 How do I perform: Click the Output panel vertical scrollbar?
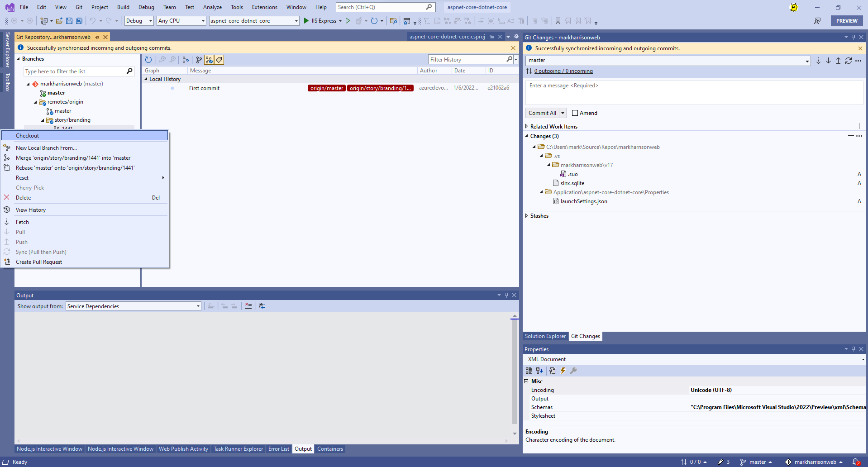pos(515,371)
